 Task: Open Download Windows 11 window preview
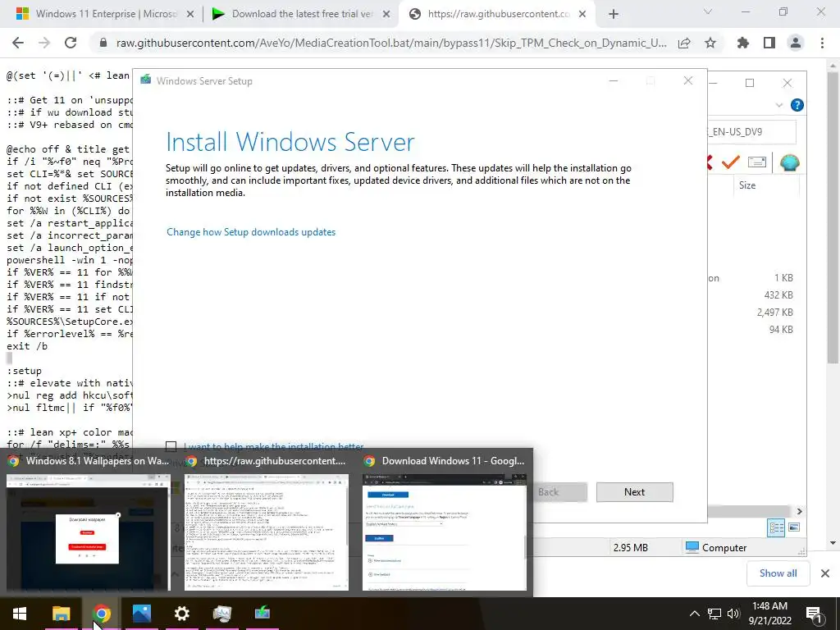(x=444, y=532)
